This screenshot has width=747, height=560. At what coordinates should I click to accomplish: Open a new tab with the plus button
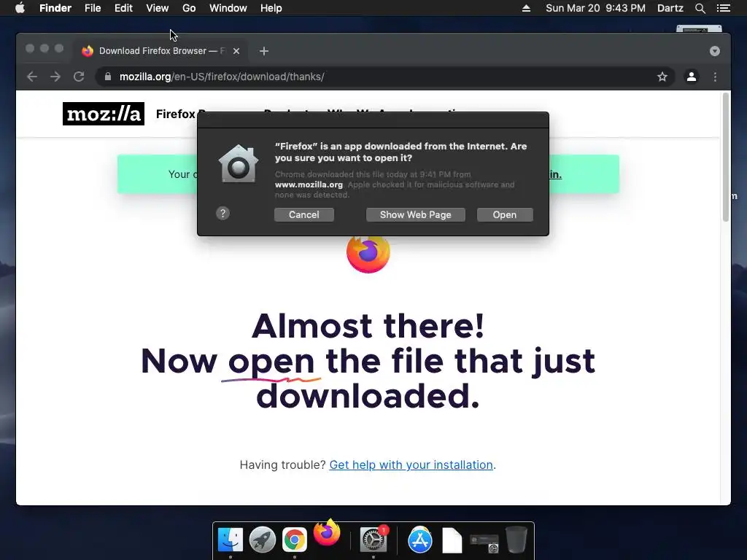click(x=264, y=51)
